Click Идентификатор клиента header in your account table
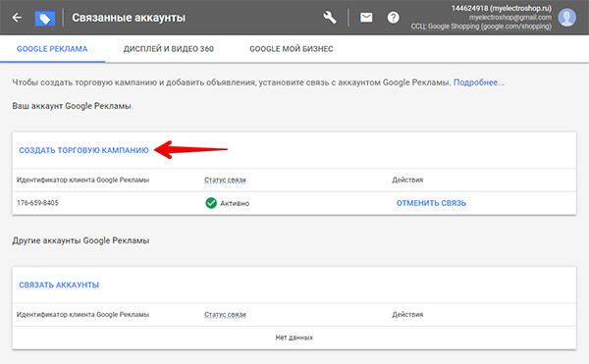The image size is (589, 364). 82,180
